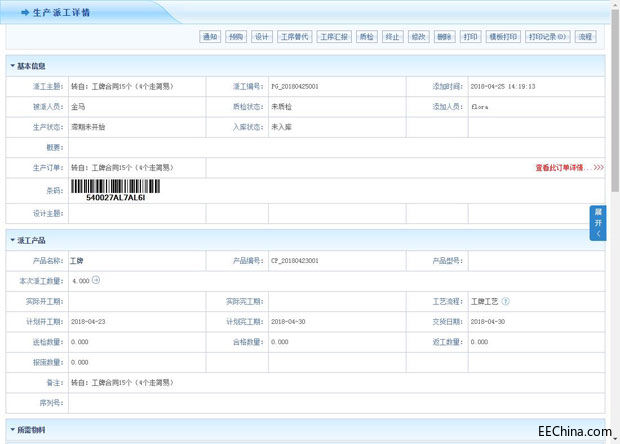Click the 质检 button
The height and width of the screenshot is (444, 620).
point(367,37)
